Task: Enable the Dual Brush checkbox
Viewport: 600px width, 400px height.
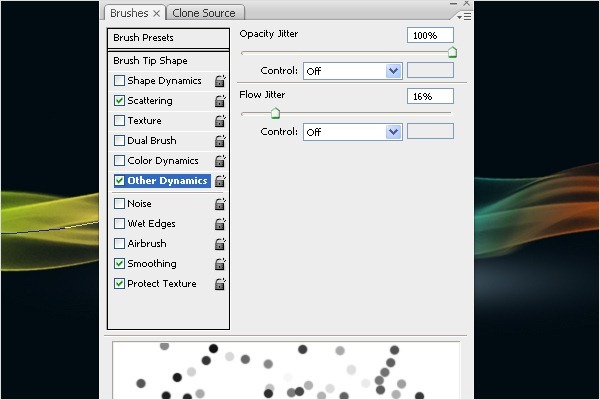Action: [x=119, y=140]
